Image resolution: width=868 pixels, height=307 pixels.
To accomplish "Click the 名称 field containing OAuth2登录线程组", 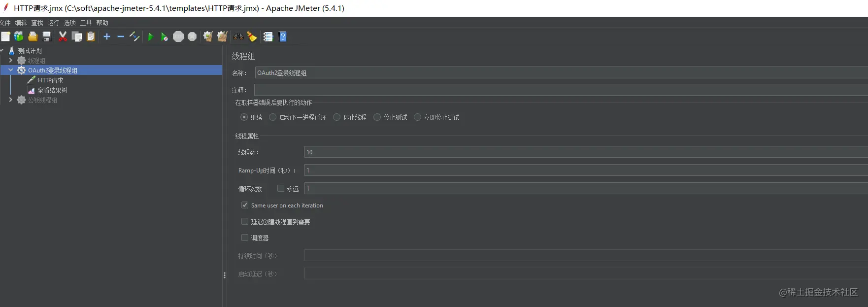I will pos(561,72).
